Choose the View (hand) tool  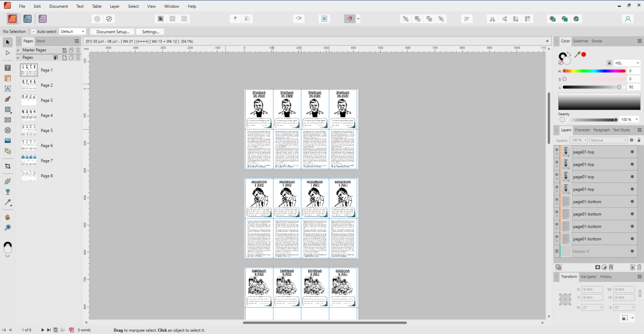7,217
